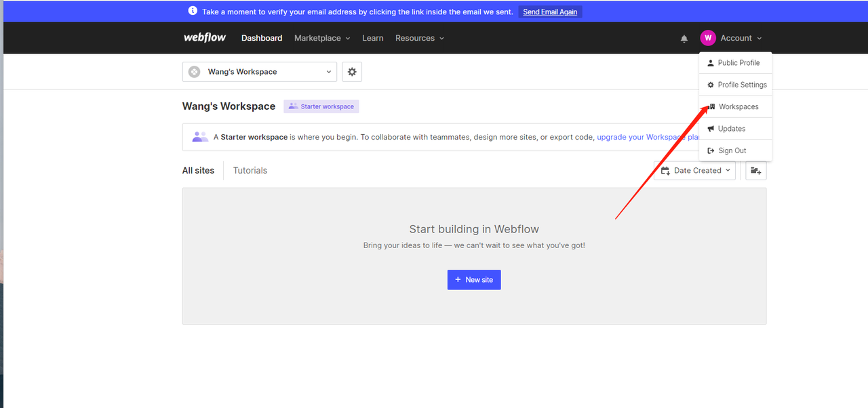Switch to the Tutorials tab

[250, 171]
